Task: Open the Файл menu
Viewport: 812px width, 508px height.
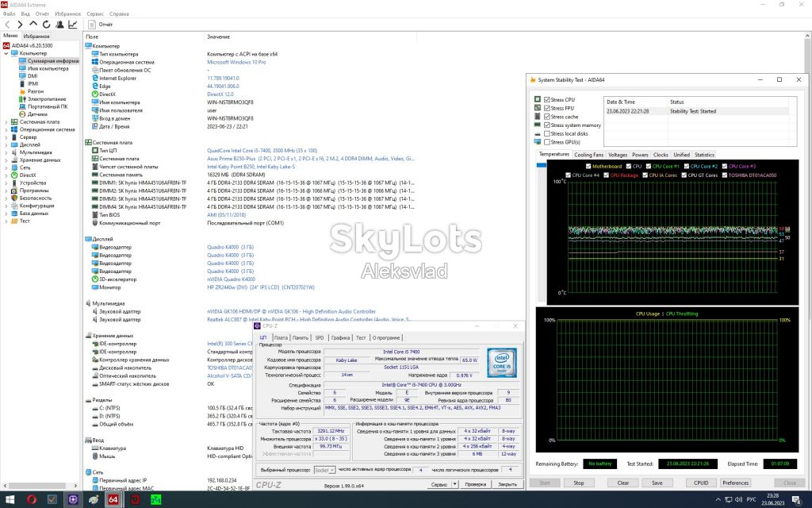Action: [9, 14]
